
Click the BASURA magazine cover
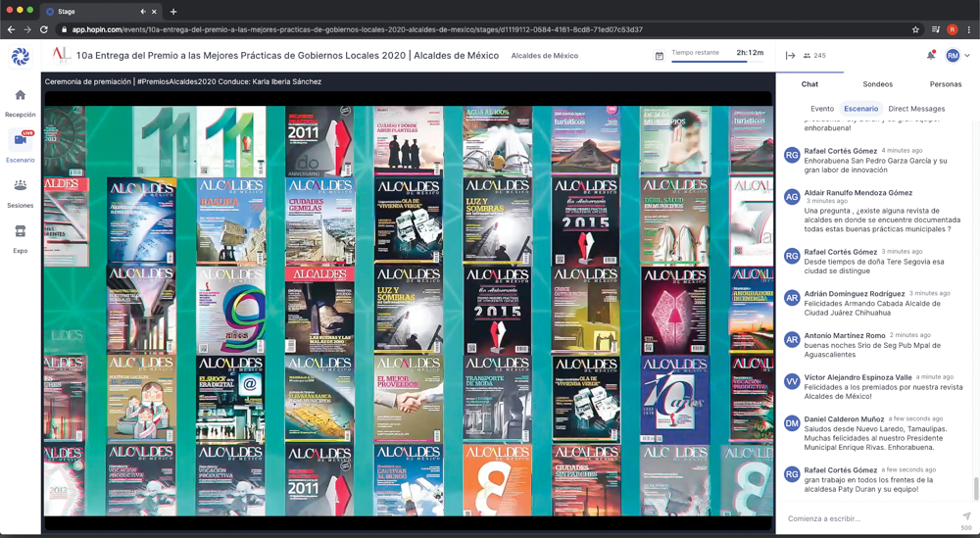click(x=230, y=221)
